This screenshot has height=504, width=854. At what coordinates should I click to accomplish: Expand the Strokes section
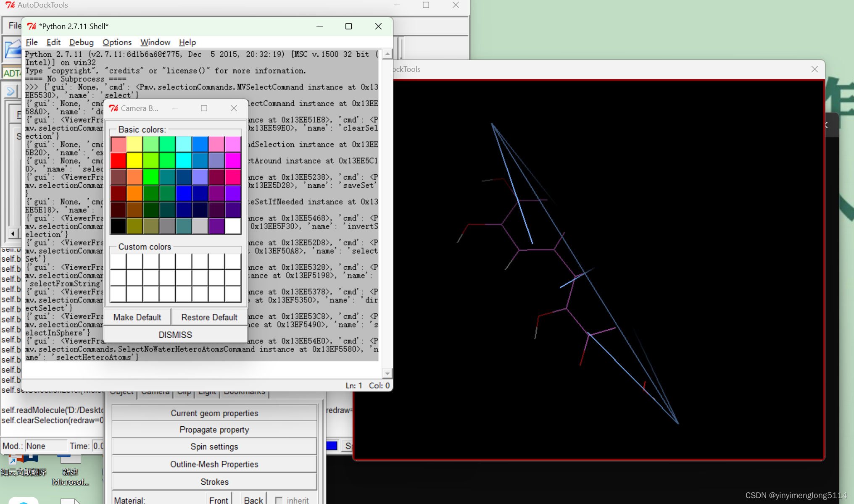tap(214, 482)
